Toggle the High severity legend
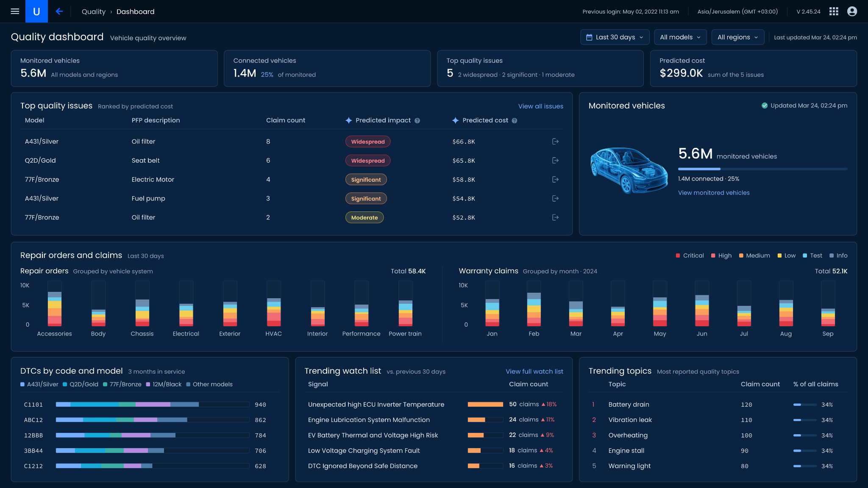This screenshot has height=488, width=868. click(721, 255)
